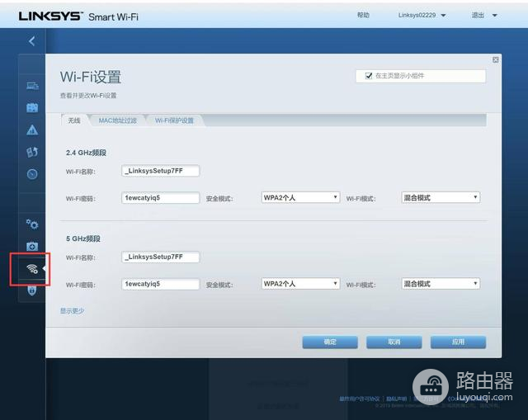This screenshot has width=528, height=420.
Task: Open the Linksys02229 account dropdown
Action: (x=422, y=16)
